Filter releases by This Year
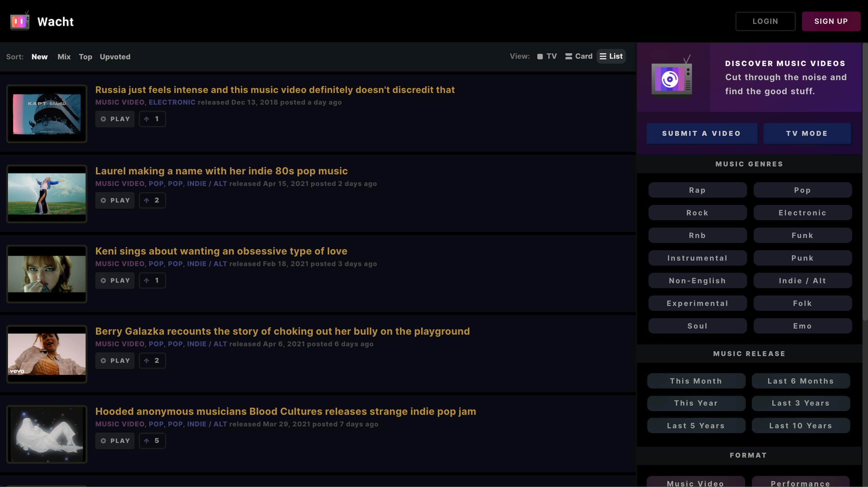Viewport: 868px width, 487px height. pyautogui.click(x=696, y=403)
